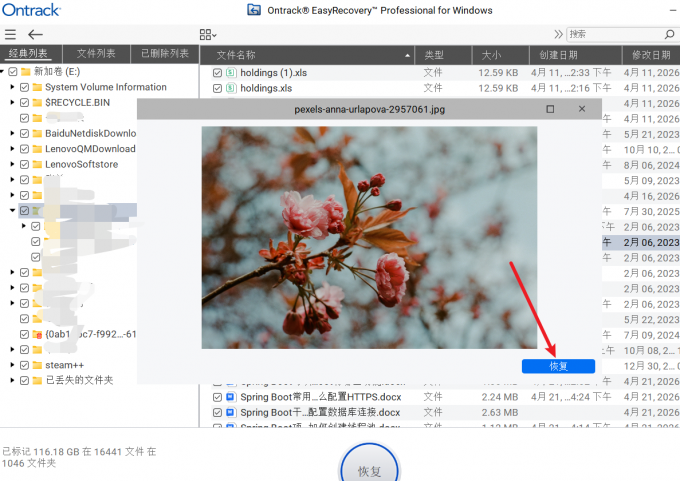Switch to the 文件列表 tab
Image resolution: width=680 pixels, height=481 pixels.
(96, 54)
